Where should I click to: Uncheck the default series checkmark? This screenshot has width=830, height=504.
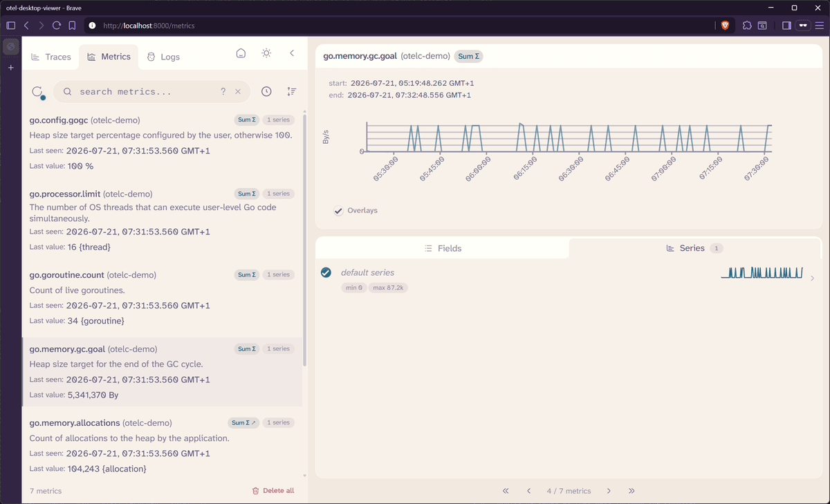326,272
